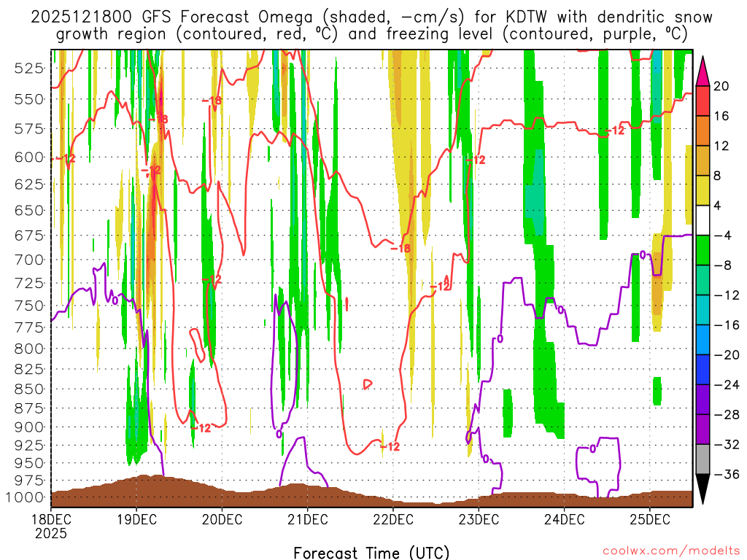Click the '22DEC' time axis label
This screenshot has height=560, width=747.
(393, 519)
